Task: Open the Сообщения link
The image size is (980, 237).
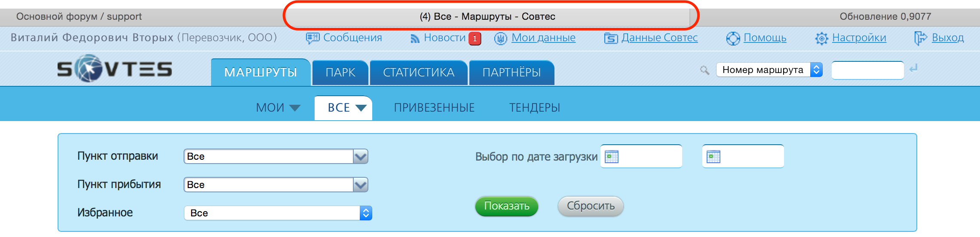Action: [x=352, y=38]
